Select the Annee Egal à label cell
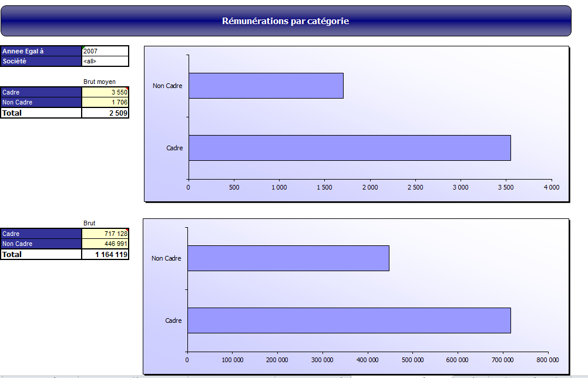 click(41, 51)
